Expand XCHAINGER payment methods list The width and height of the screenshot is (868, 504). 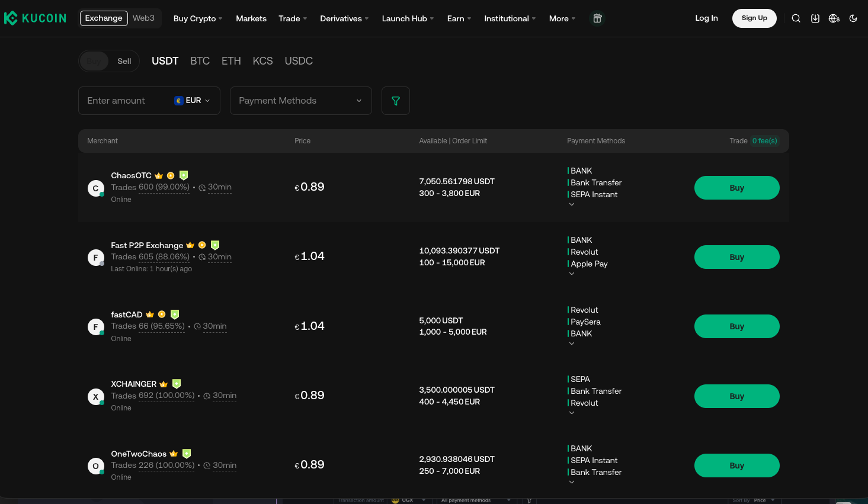coord(572,413)
